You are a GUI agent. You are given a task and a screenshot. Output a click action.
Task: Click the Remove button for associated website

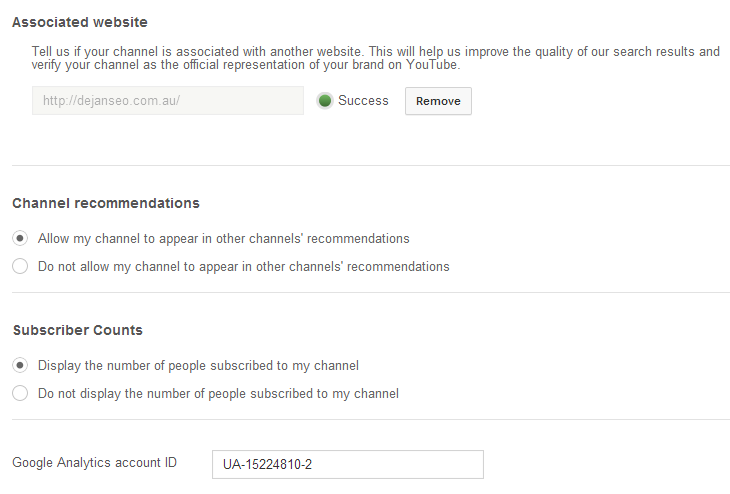click(x=438, y=101)
